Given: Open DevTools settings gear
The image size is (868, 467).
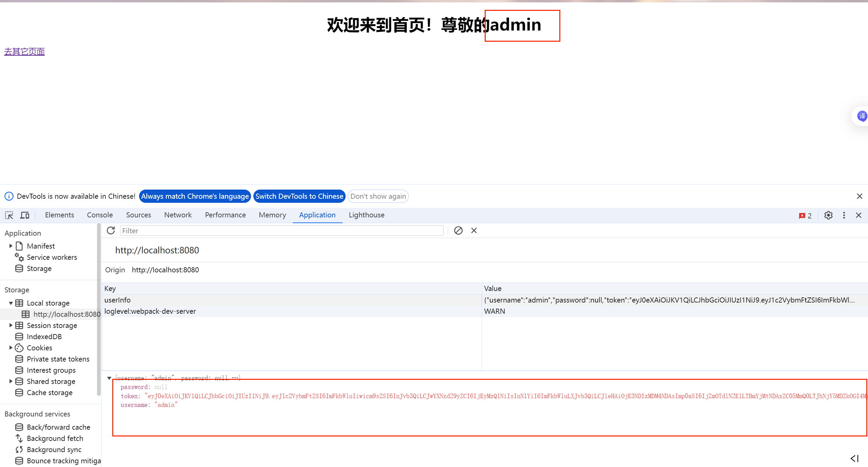Looking at the screenshot, I should pyautogui.click(x=828, y=215).
